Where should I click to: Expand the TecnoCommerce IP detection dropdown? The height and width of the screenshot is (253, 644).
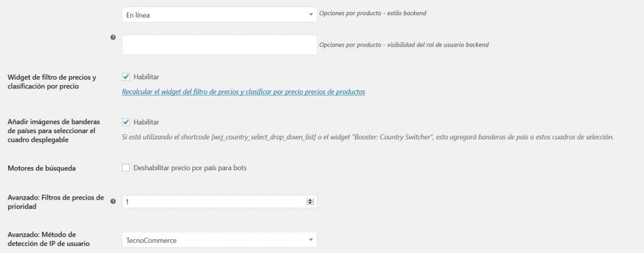pyautogui.click(x=219, y=240)
